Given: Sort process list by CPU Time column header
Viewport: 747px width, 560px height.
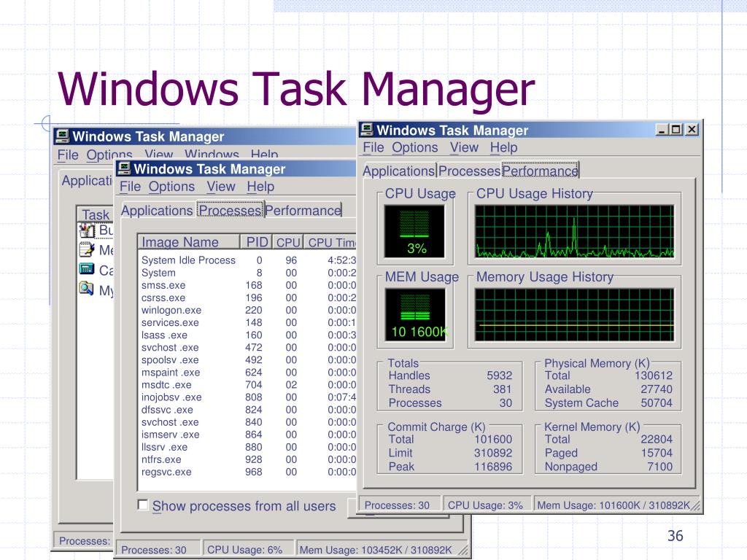Looking at the screenshot, I should click(x=330, y=242).
